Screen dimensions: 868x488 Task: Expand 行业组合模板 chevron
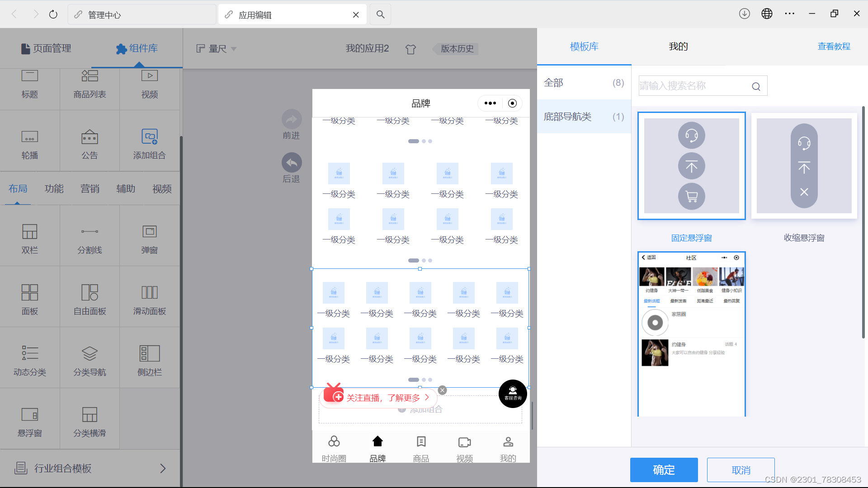[x=163, y=469]
